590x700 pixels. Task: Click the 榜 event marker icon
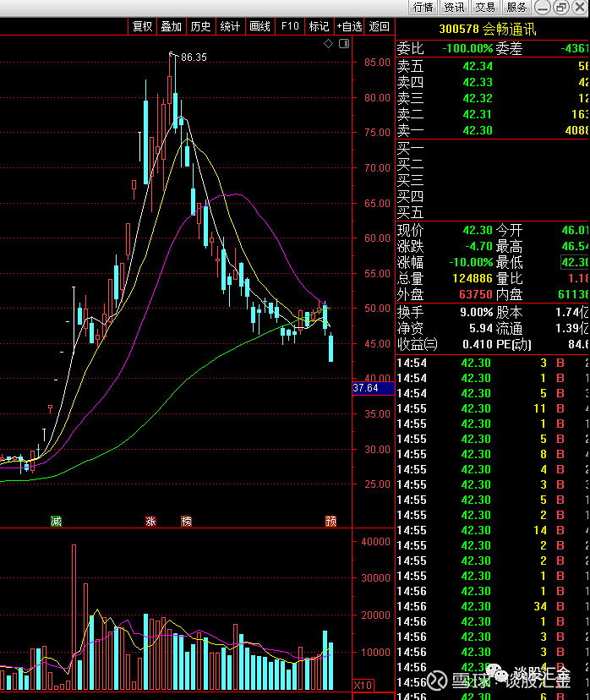click(x=186, y=521)
